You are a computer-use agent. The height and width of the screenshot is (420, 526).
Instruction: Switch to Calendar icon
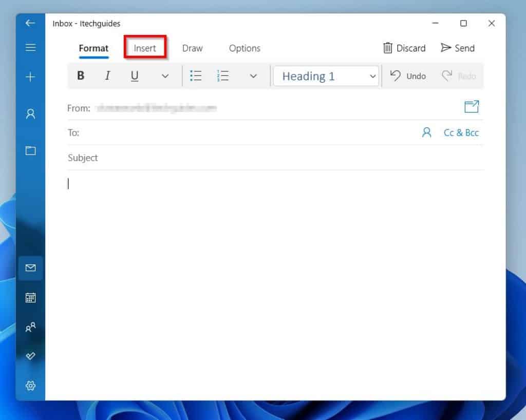[30, 298]
